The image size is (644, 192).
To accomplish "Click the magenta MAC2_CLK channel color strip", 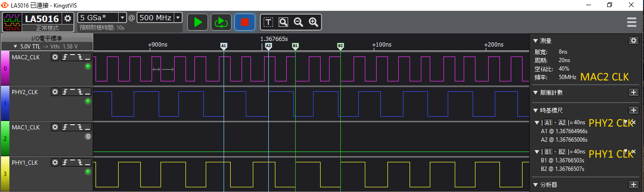I will click(5, 68).
